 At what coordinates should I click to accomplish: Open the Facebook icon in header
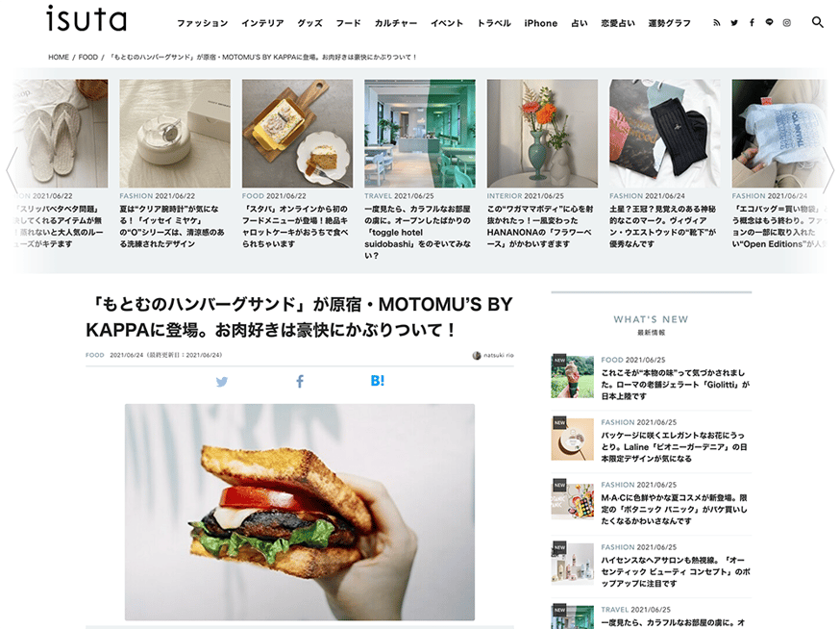pyautogui.click(x=752, y=22)
